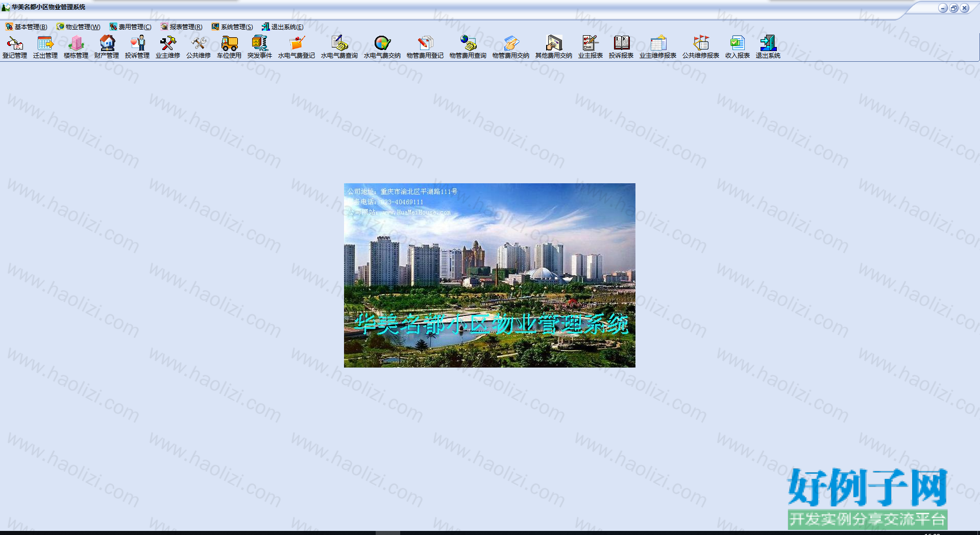This screenshot has height=535, width=980.
Task: Open 物管费用交纳 toolbar icon
Action: 511,47
